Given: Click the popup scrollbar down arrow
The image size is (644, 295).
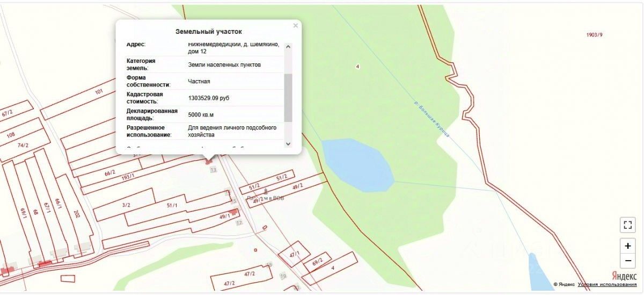Looking at the screenshot, I should 288,143.
